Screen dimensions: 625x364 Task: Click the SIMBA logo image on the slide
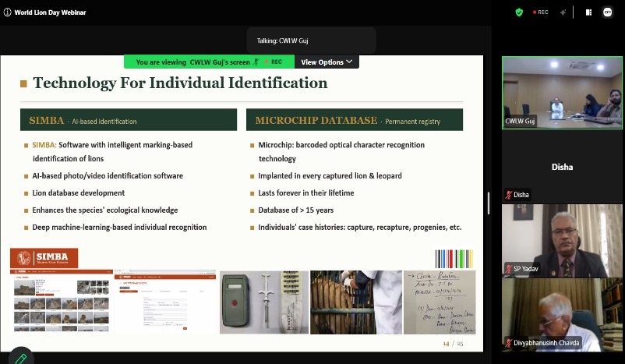(x=44, y=258)
